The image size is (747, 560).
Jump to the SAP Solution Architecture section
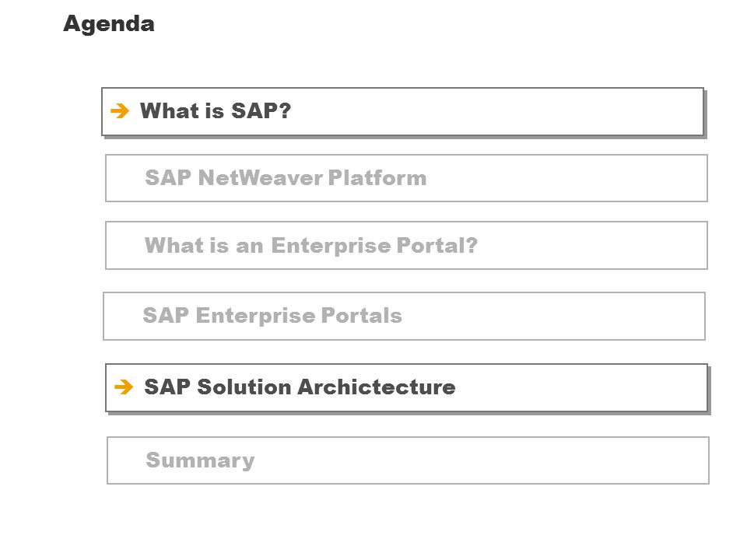(406, 387)
